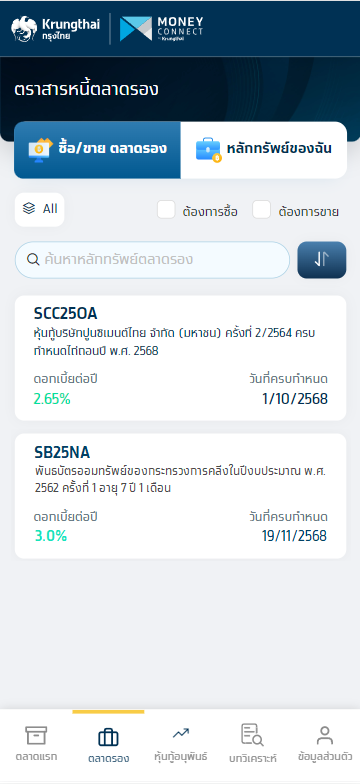This screenshot has width=360, height=784.
Task: Click the 2.65% interest rate on SCC25OA
Action: tap(52, 399)
